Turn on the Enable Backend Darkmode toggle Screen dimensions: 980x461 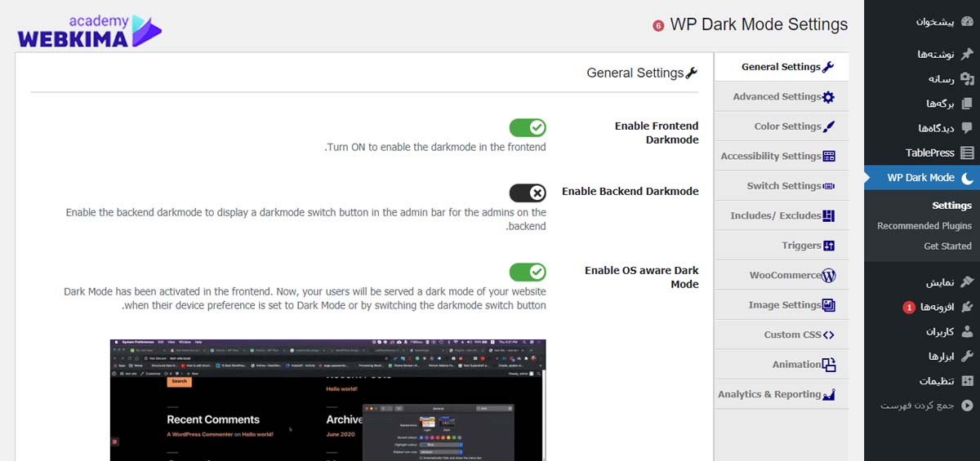[x=528, y=193]
